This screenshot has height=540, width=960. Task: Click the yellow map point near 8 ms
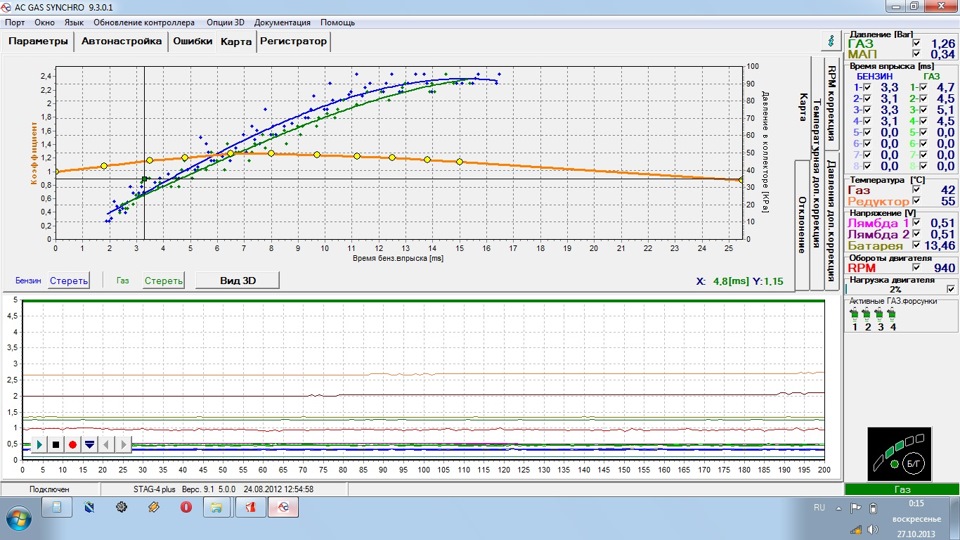click(271, 154)
